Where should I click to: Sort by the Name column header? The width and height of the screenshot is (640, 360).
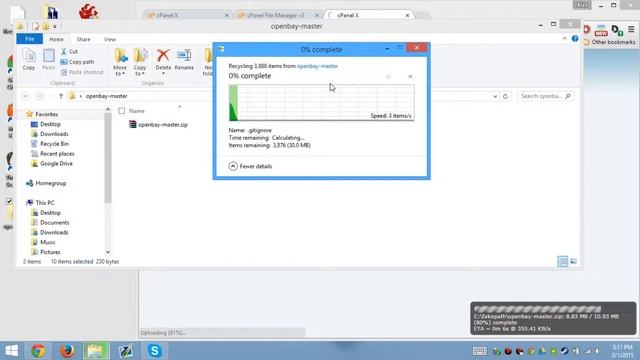pyautogui.click(x=137, y=111)
